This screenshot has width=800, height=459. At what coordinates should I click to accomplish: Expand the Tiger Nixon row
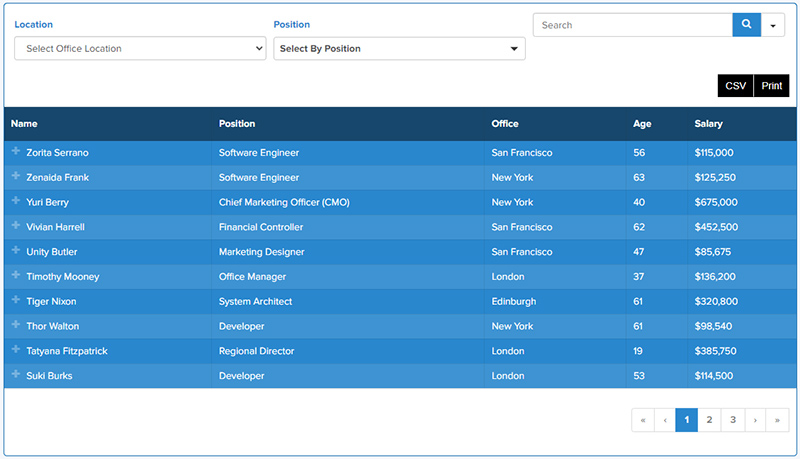pos(16,301)
